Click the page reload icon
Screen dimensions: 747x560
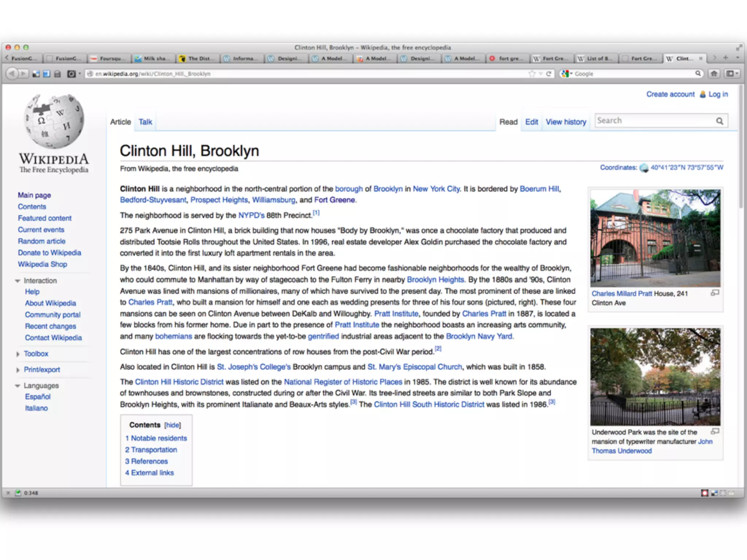(x=548, y=74)
